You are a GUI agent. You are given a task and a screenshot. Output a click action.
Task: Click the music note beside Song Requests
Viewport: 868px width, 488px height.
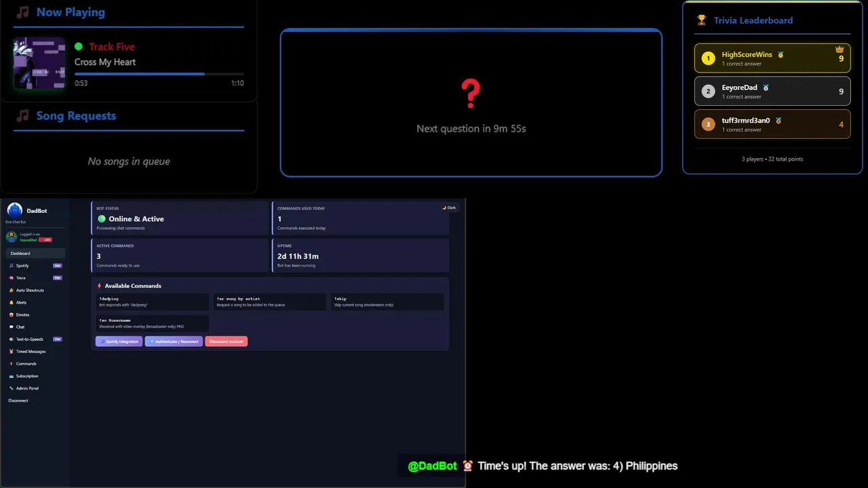[22, 116]
